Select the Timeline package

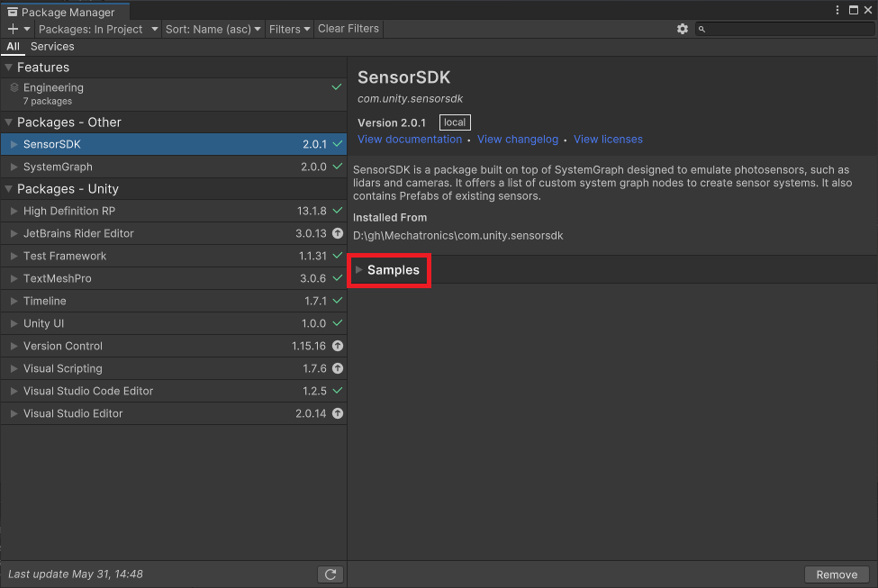click(x=174, y=301)
